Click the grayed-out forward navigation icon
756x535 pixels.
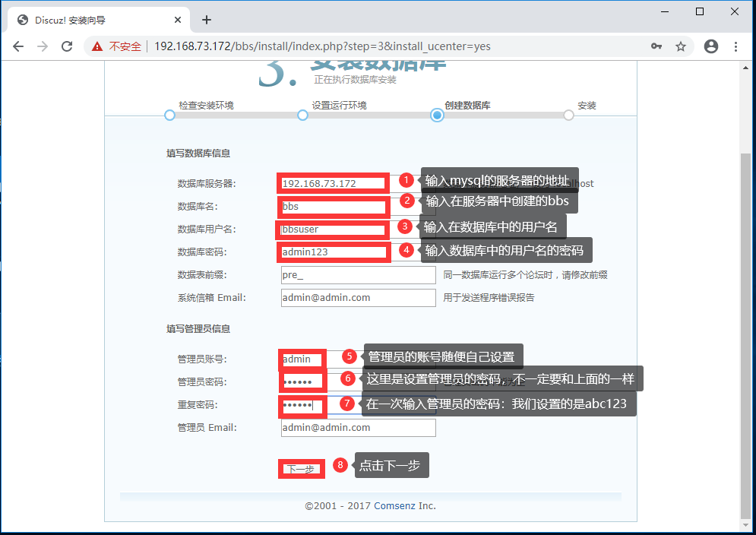click(x=43, y=46)
